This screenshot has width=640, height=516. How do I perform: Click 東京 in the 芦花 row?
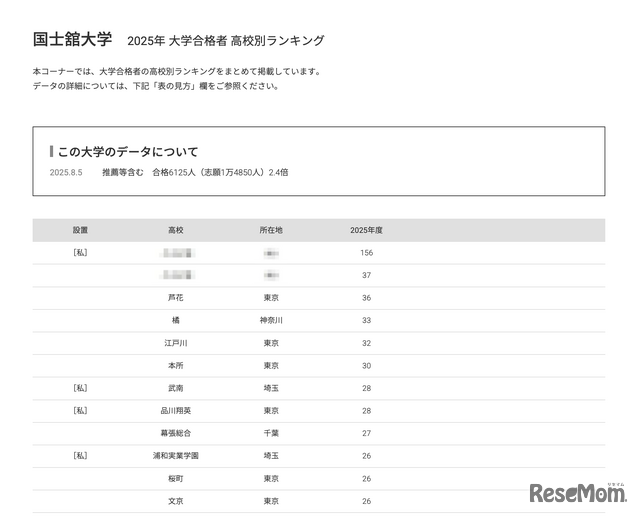(x=271, y=298)
